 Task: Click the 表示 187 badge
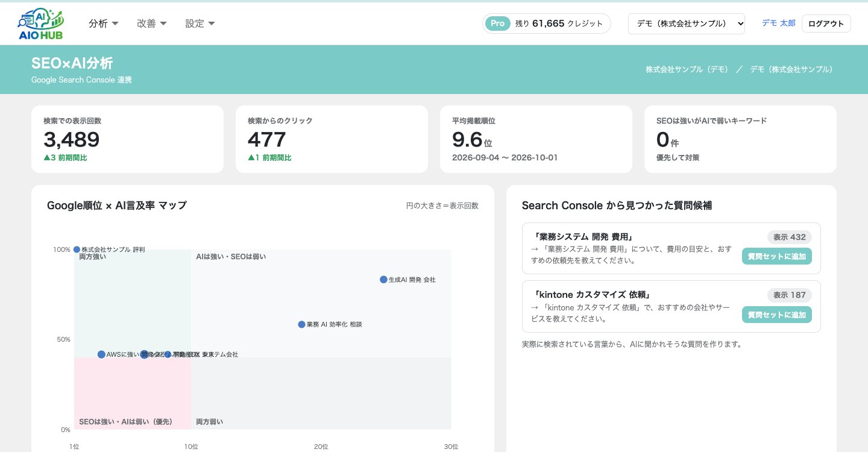[x=789, y=295]
